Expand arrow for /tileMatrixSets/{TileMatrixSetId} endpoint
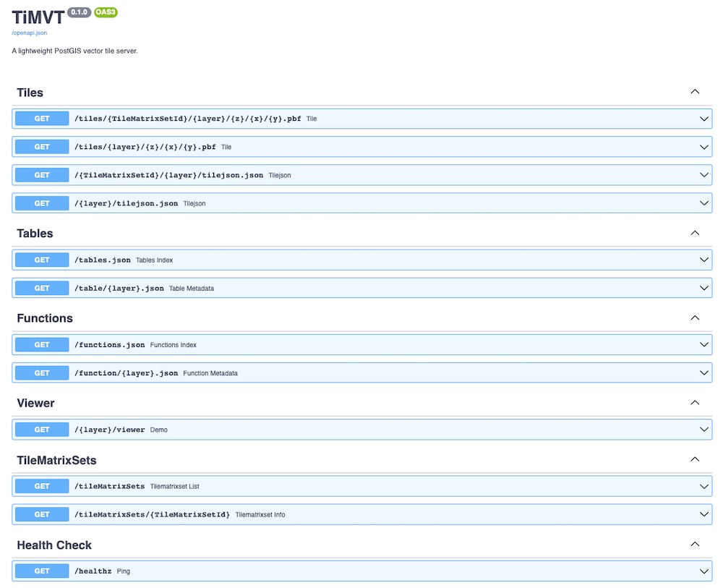The height and width of the screenshot is (588, 723). coord(704,514)
